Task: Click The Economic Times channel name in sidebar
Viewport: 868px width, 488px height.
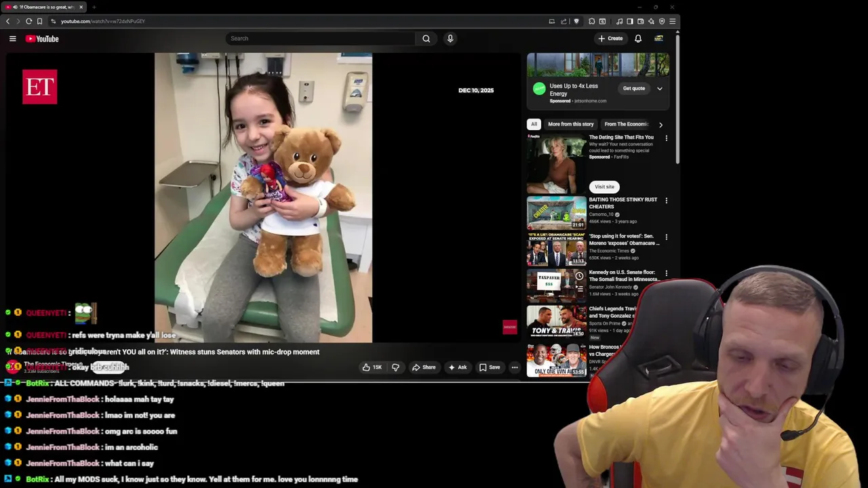Action: (x=609, y=251)
